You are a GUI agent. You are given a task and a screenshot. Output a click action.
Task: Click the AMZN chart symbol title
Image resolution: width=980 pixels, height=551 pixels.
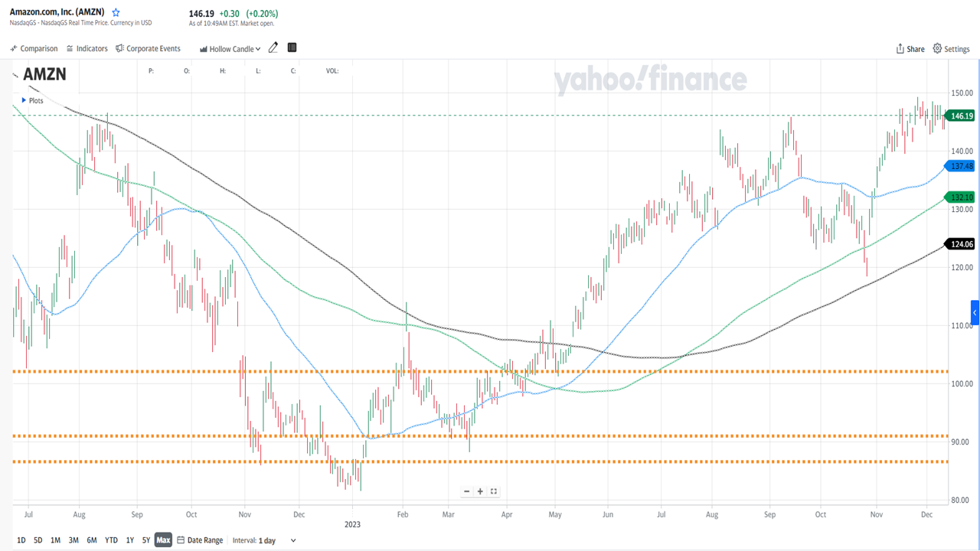point(44,74)
